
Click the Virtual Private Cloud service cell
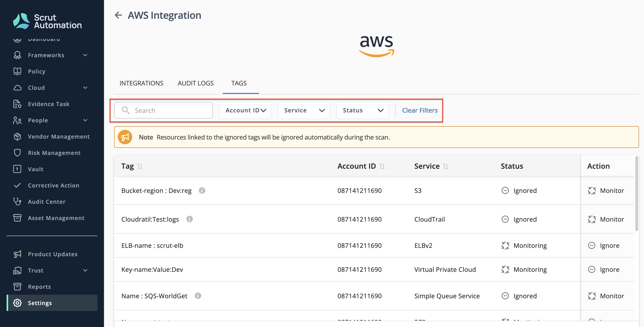(445, 269)
